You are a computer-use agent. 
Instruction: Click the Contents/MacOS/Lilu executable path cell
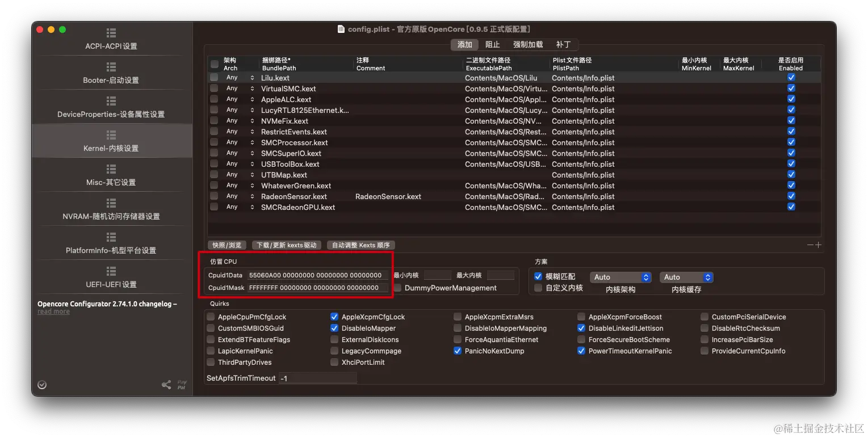507,78
